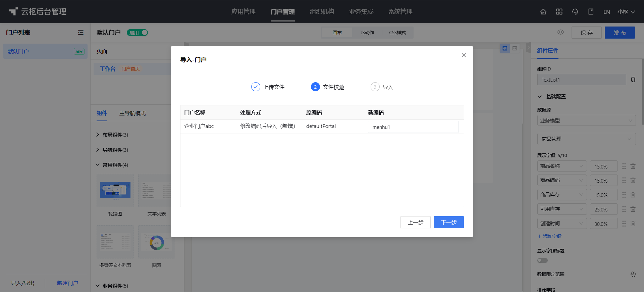Open the 业务集成 top menu
Screen dimensions: 644x292
coord(361,12)
